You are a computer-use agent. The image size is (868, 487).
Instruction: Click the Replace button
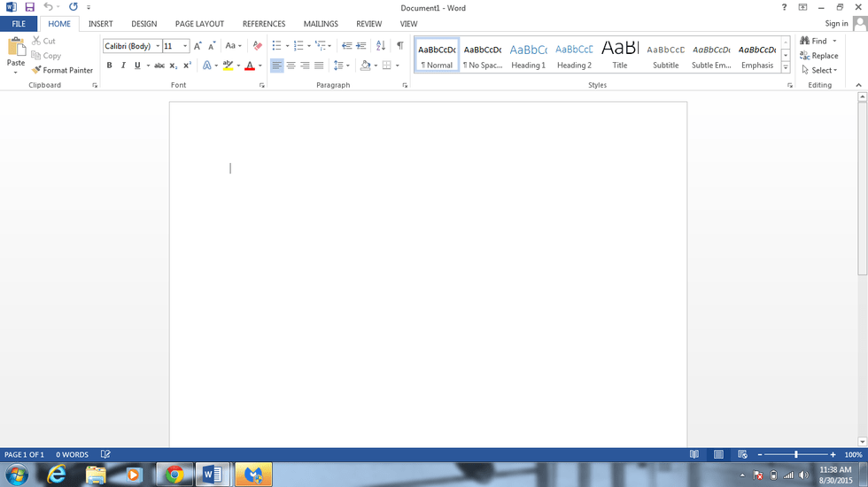click(818, 56)
